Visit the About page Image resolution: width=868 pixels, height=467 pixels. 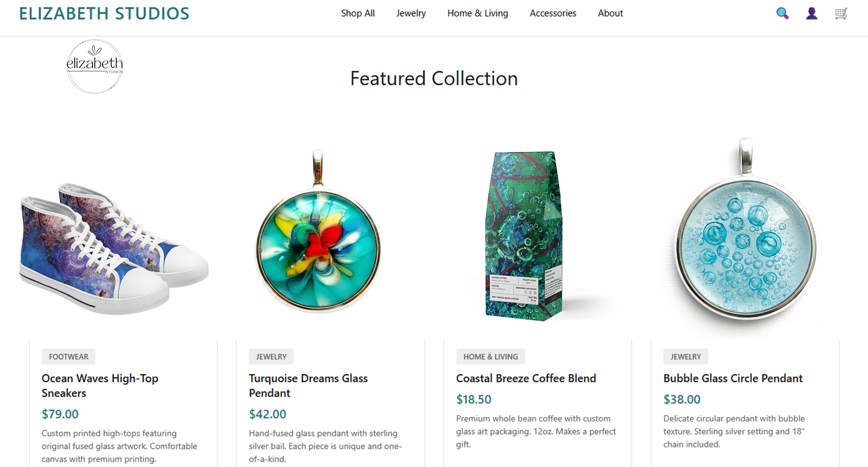(611, 13)
